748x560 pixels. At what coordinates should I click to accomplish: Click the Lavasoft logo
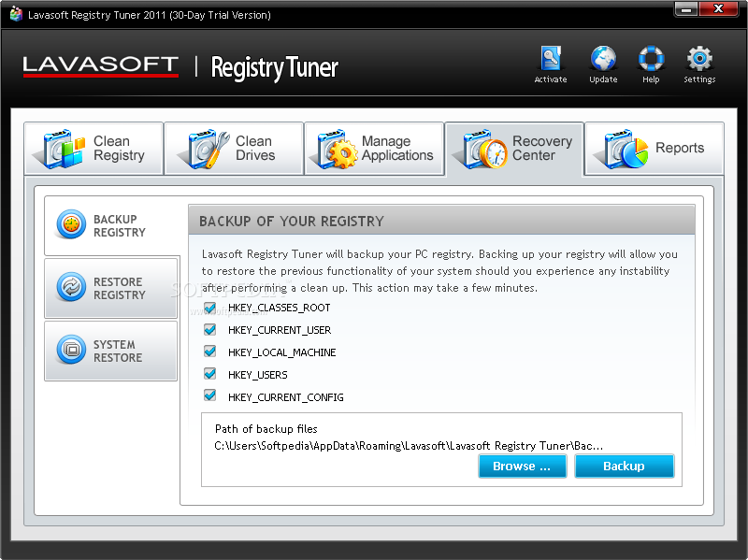click(101, 66)
